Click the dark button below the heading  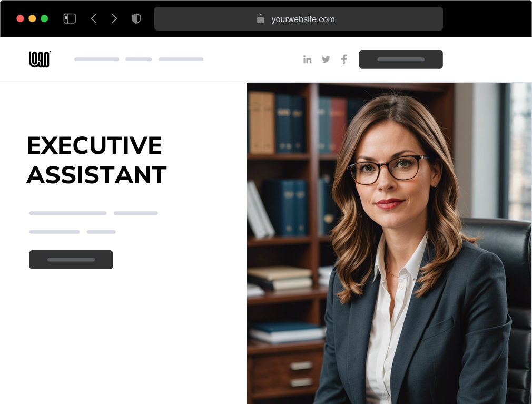click(71, 260)
